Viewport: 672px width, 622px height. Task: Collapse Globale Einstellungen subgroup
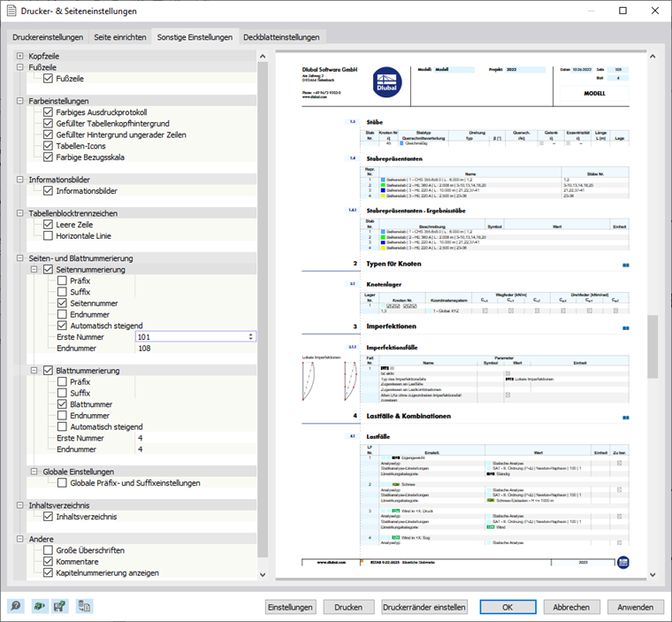point(34,472)
